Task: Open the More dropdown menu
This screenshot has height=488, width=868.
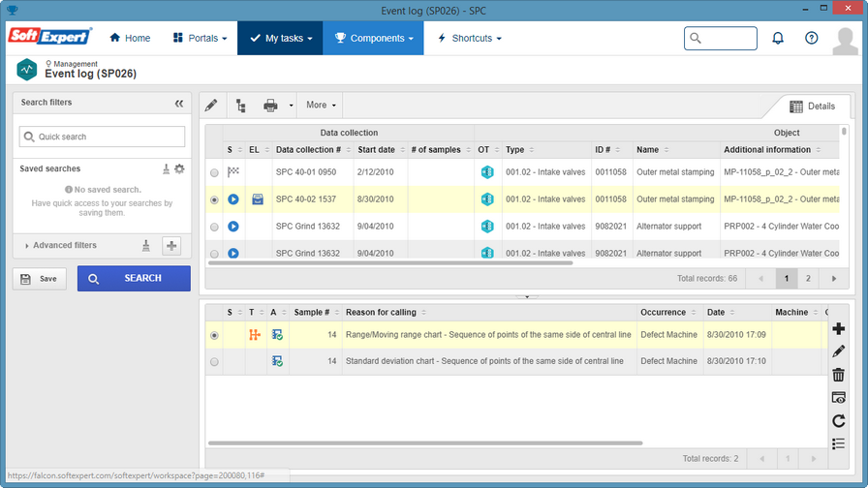Action: 321,105
